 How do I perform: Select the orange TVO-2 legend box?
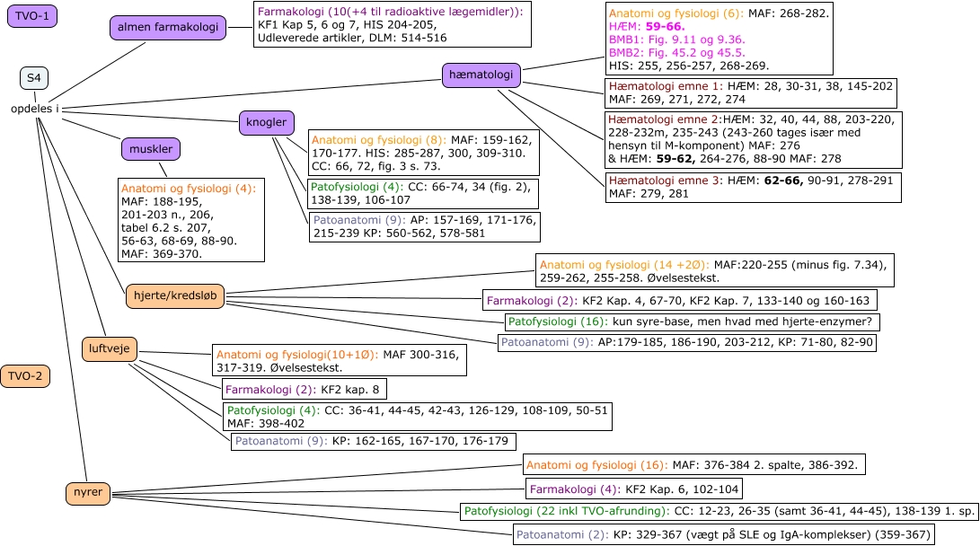(x=25, y=376)
